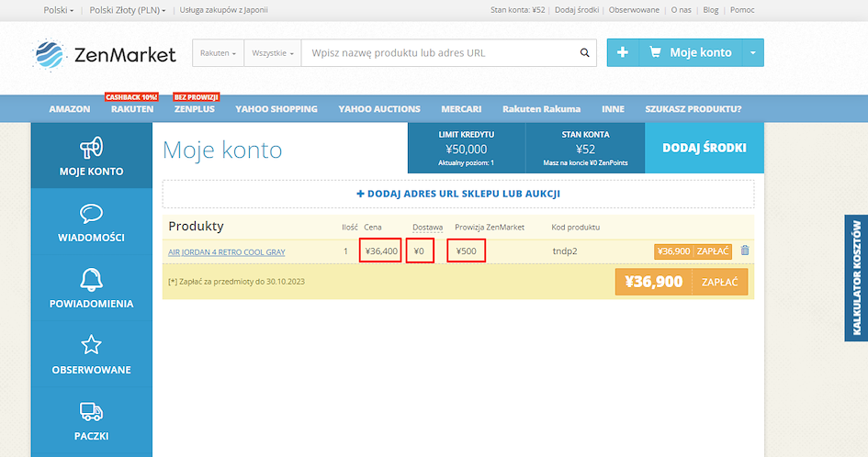Click the ZenMarket logo
The height and width of the screenshot is (457, 868).
click(104, 54)
